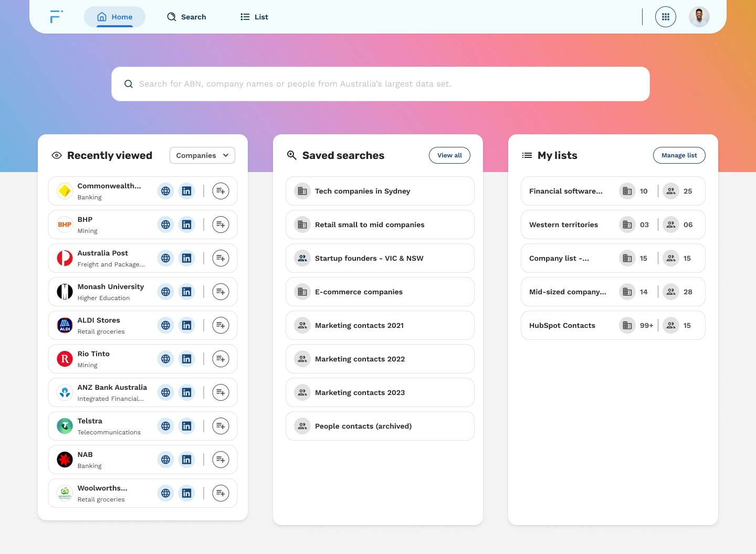Screen dimensions: 756x554
Task: Expand the Companies dropdown in Recently viewed
Action: point(202,155)
